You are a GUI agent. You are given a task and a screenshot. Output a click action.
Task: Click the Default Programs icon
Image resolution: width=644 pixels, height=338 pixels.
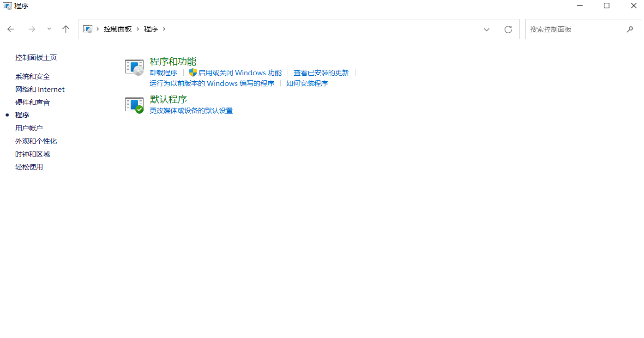coord(134,105)
